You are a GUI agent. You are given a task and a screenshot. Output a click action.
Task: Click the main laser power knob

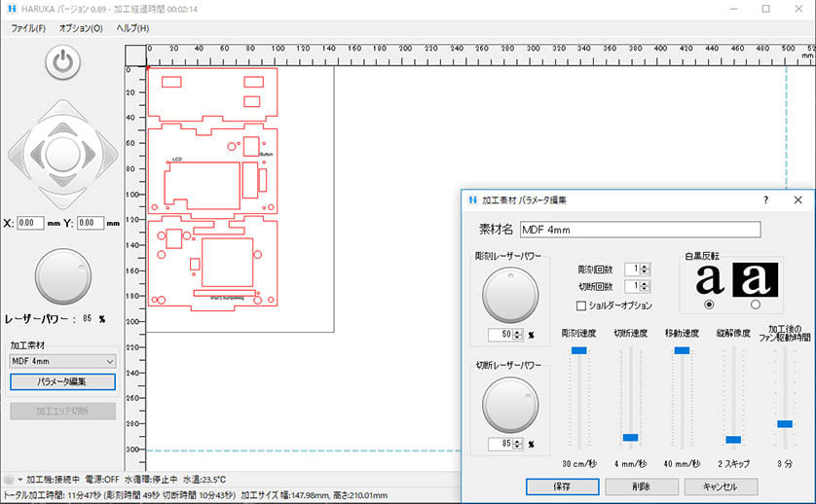click(62, 277)
